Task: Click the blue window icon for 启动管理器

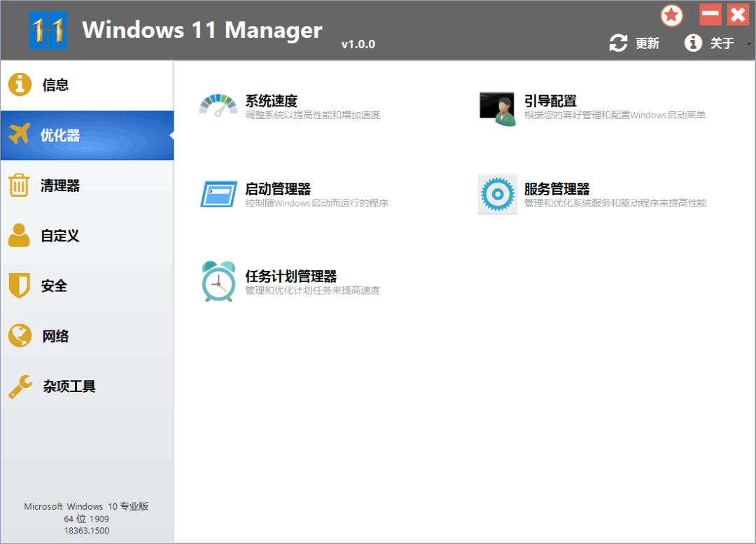Action: 219,194
